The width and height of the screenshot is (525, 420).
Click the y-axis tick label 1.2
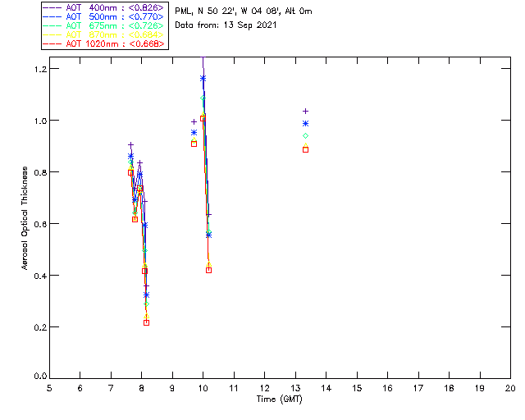pyautogui.click(x=40, y=69)
